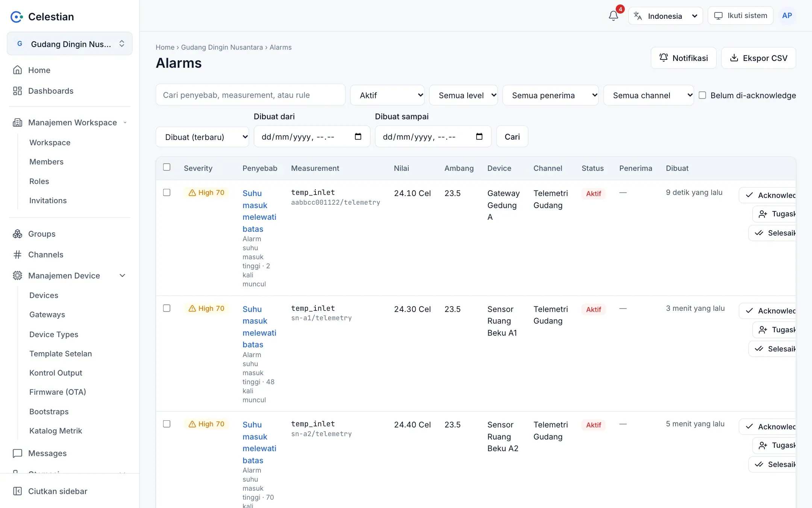Click the Cari search button
This screenshot has width=812, height=508.
click(512, 137)
